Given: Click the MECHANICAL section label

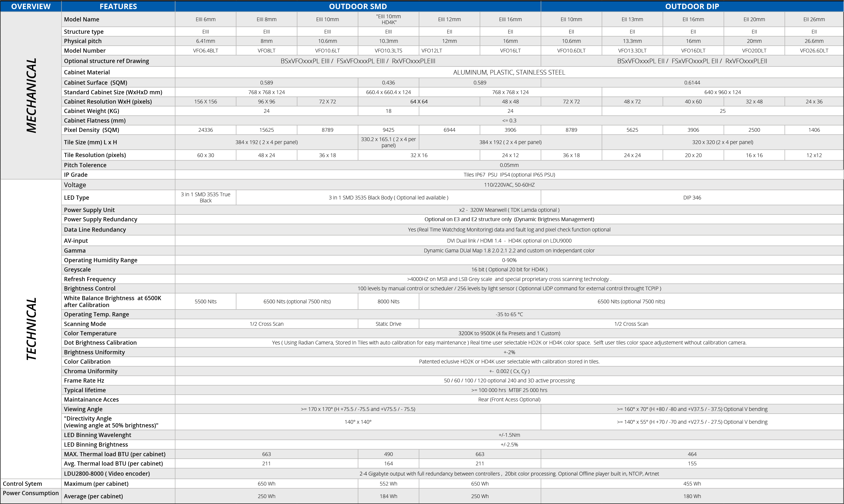Looking at the screenshot, I should [x=31, y=96].
